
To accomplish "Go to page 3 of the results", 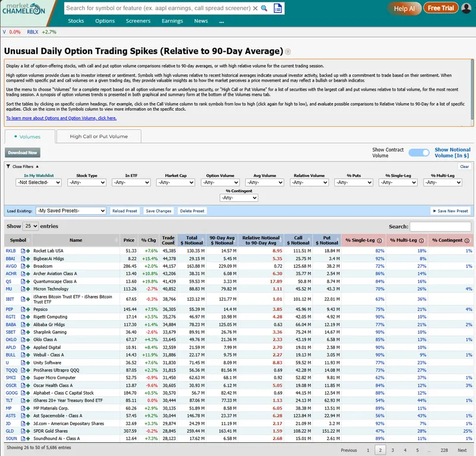I will coord(393,451).
